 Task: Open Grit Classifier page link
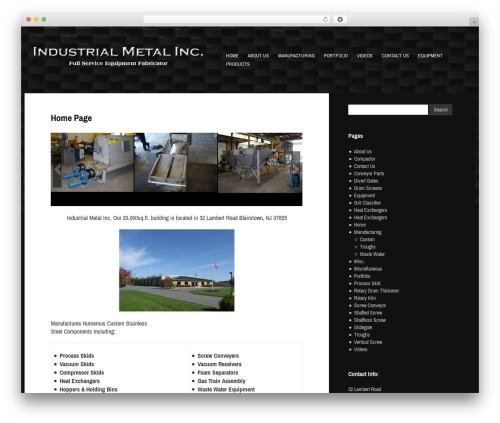tap(367, 203)
